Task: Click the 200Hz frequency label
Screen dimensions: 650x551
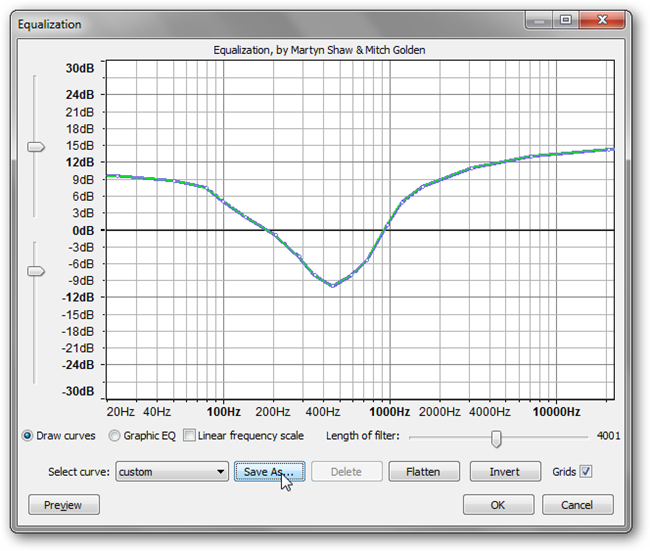Action: 273,412
